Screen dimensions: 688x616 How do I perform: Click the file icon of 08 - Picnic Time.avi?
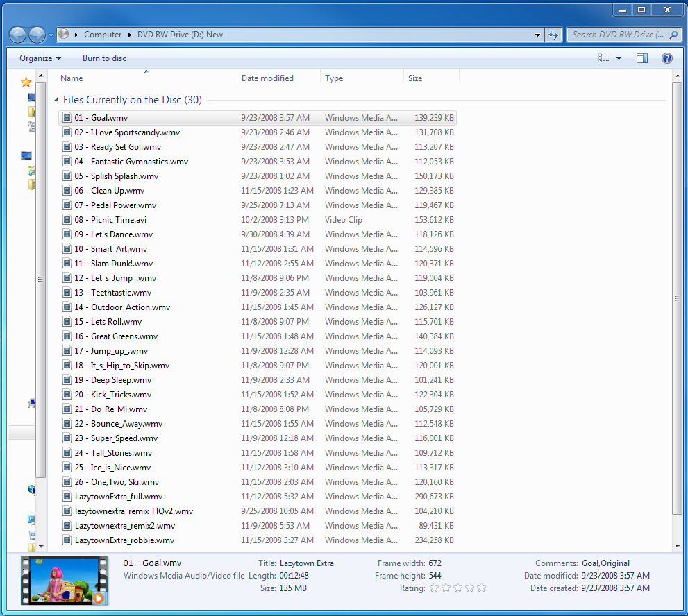click(67, 220)
